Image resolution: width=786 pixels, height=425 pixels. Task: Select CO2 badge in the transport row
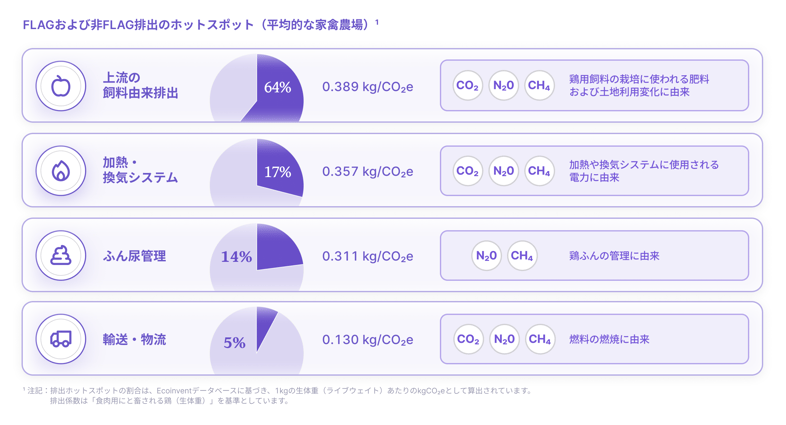(x=467, y=340)
